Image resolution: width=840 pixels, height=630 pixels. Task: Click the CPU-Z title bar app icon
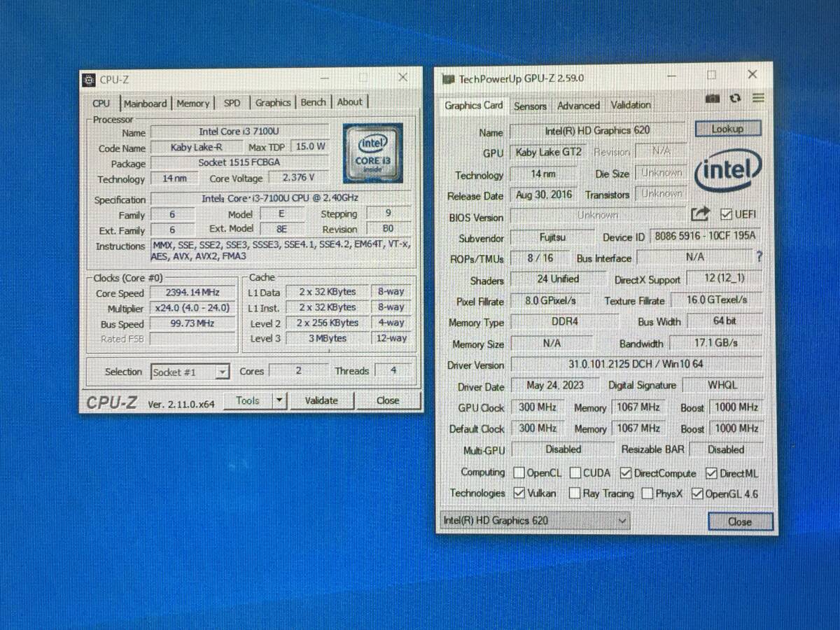pos(88,80)
